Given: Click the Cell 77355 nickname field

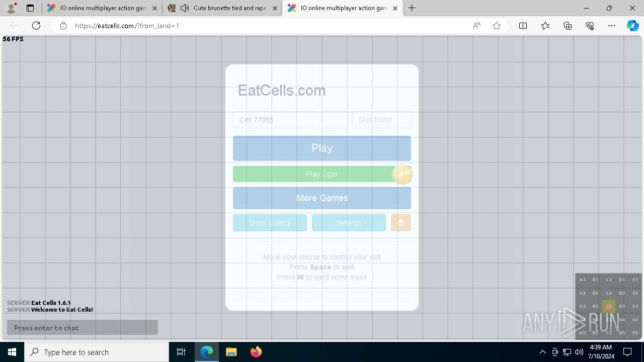Looking at the screenshot, I should pos(290,120).
